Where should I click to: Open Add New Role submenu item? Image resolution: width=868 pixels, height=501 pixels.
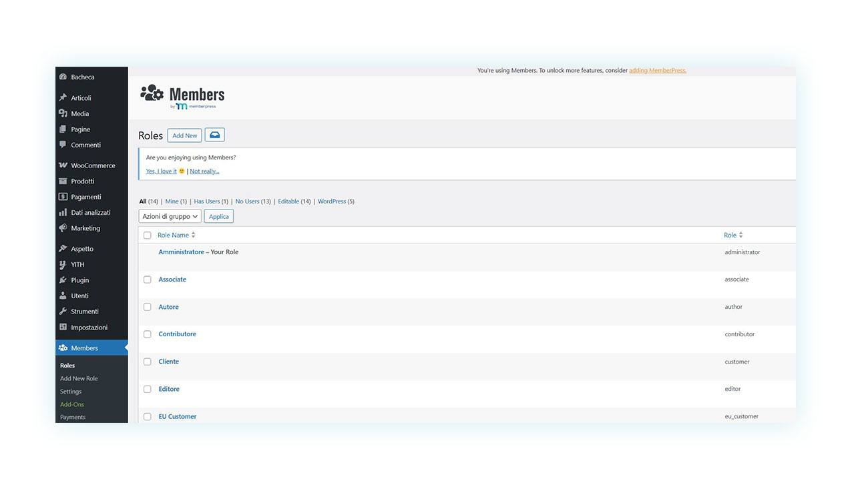point(79,378)
